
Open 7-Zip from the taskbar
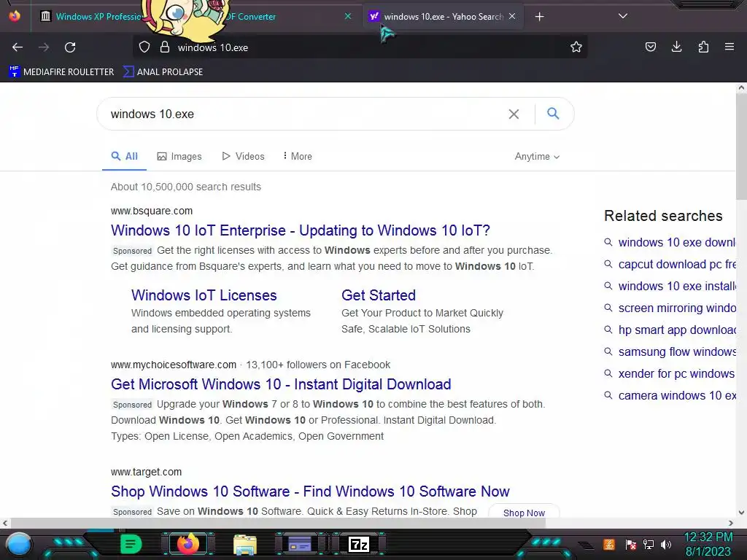pos(359,544)
